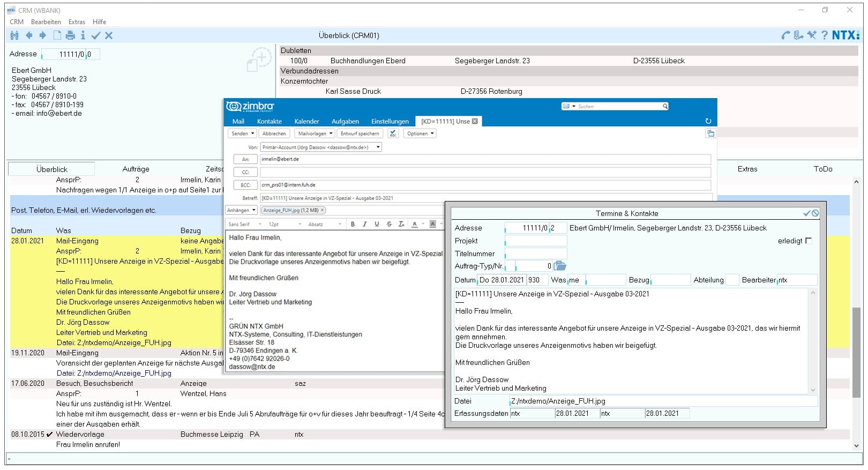Click Entwurf speichern button
Screen dimensions: 868x470
coord(360,133)
